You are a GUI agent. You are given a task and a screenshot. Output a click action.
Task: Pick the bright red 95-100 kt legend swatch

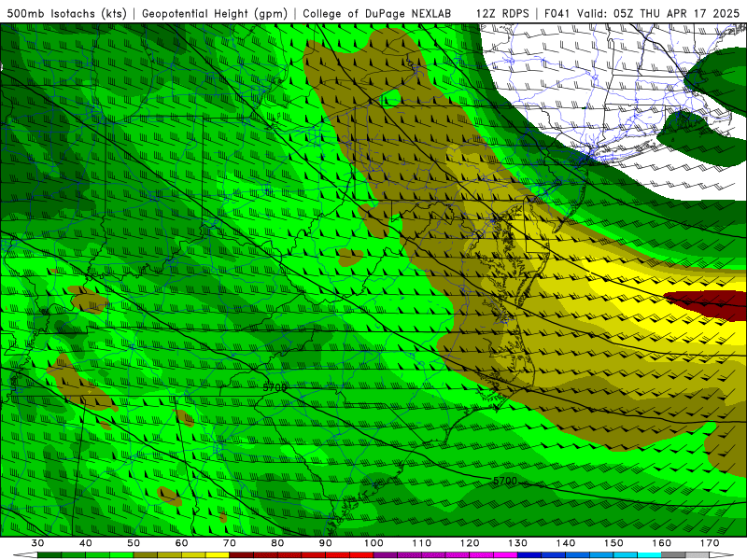(x=361, y=554)
